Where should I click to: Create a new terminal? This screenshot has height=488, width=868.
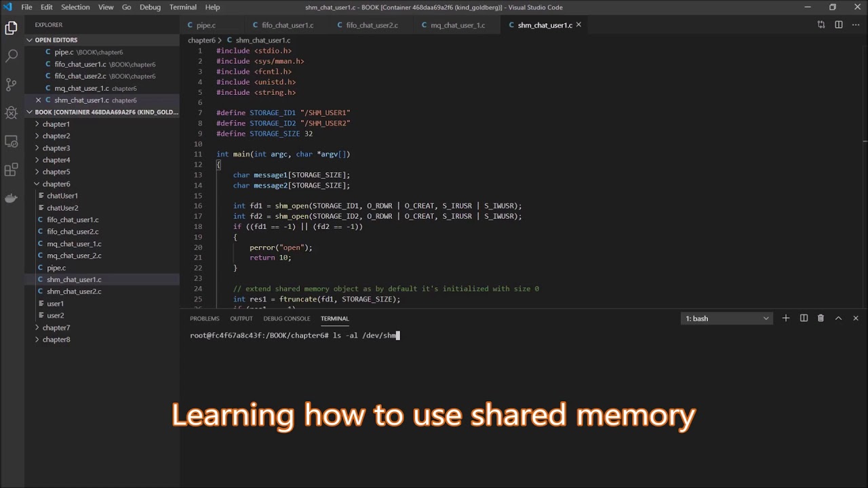[x=786, y=318]
